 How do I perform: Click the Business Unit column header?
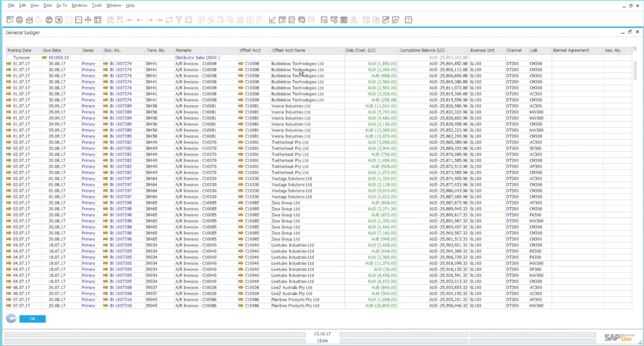tap(487, 50)
